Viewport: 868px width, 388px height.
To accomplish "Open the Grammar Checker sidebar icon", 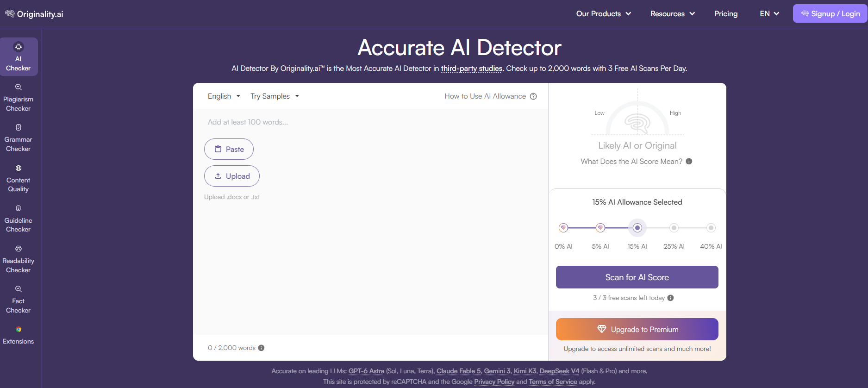I will (19, 127).
